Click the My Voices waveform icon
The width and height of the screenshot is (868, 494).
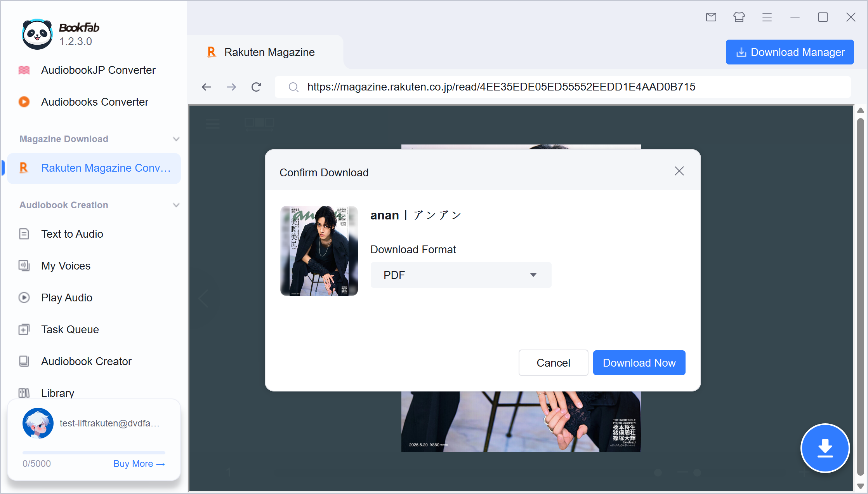(x=24, y=266)
